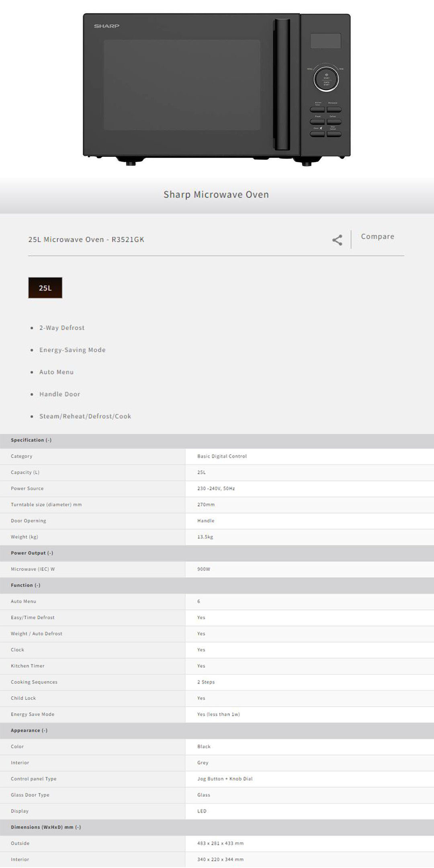Click the microwave's LED display window
Image resolution: width=434 pixels, height=868 pixels.
325,41
